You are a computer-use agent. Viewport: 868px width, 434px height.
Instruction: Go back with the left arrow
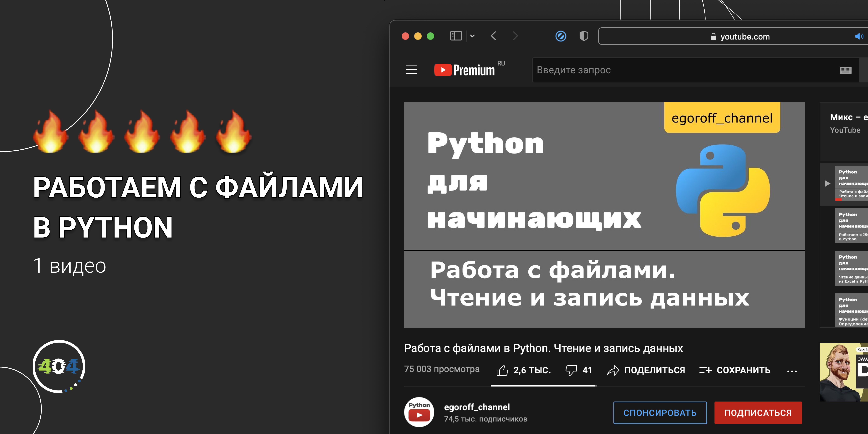pyautogui.click(x=494, y=36)
